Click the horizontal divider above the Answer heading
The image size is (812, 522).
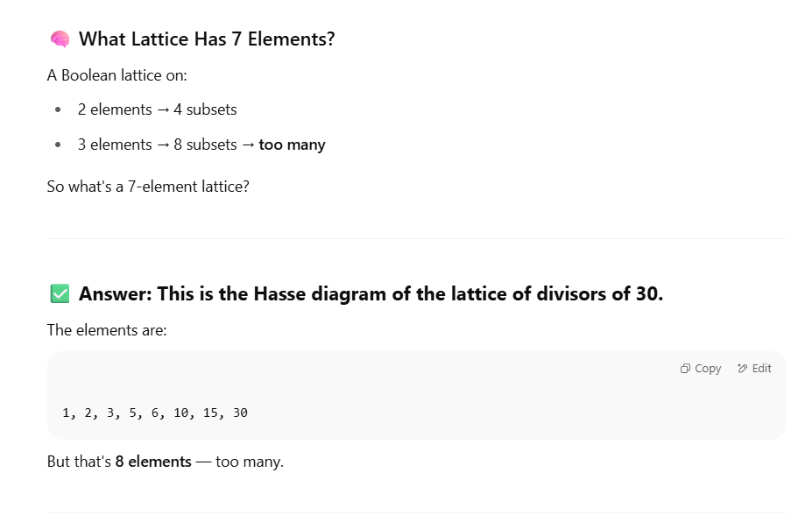[417, 239]
